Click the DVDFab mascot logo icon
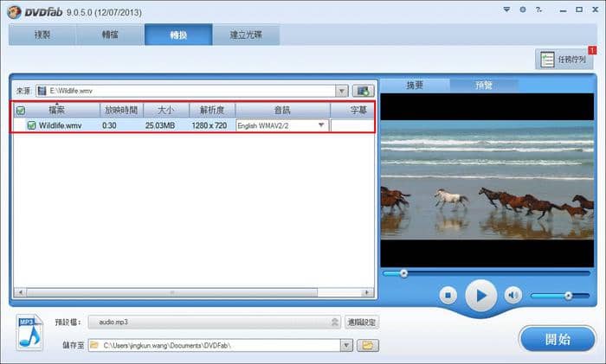Viewport: 606px width, 364px height. (14, 12)
